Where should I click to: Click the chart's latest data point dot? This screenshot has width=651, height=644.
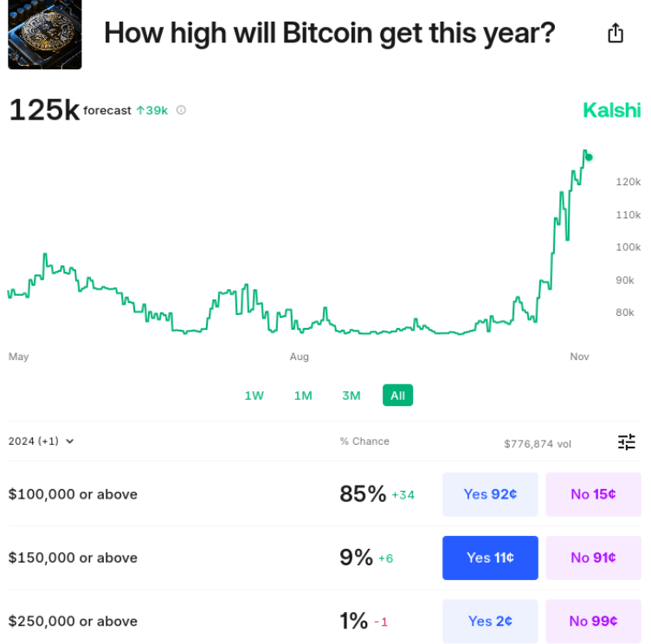590,158
